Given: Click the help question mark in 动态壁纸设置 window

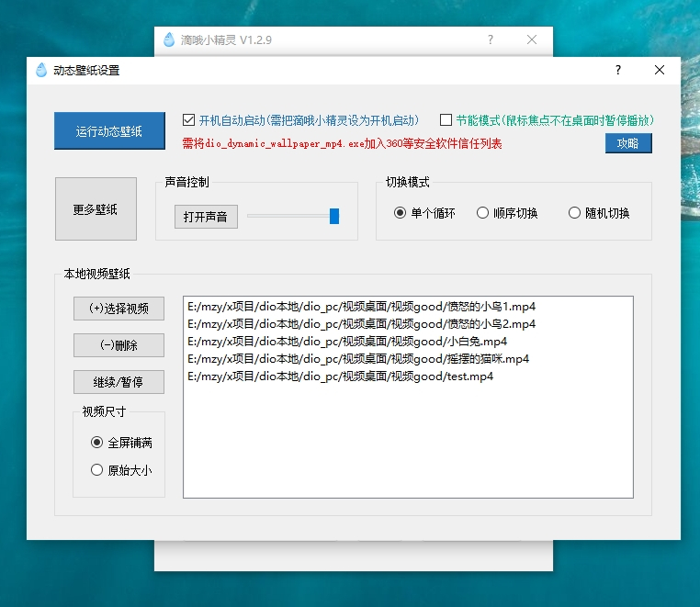Looking at the screenshot, I should tap(618, 70).
